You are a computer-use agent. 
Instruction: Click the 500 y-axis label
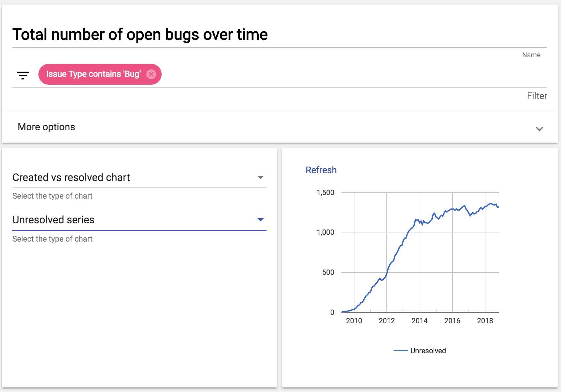(x=328, y=272)
